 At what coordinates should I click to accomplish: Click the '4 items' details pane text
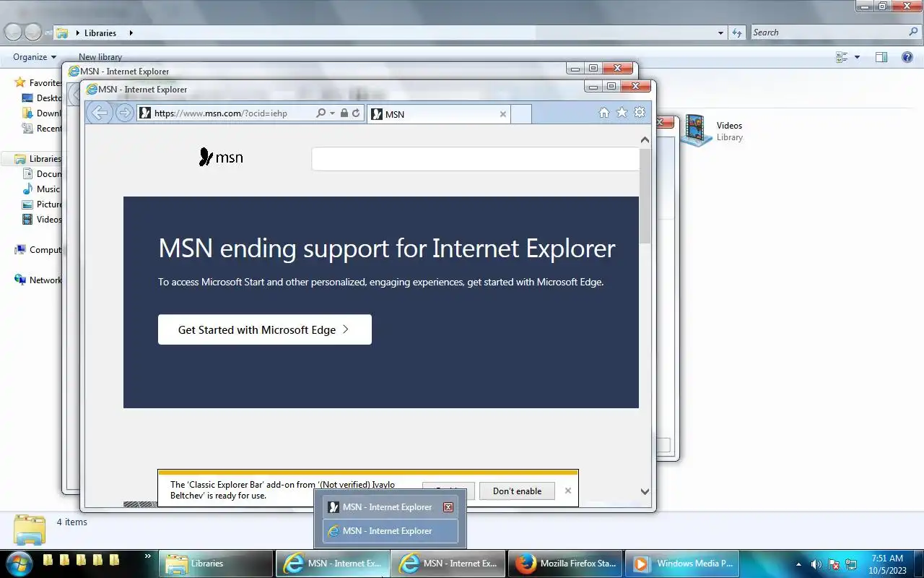coord(72,522)
